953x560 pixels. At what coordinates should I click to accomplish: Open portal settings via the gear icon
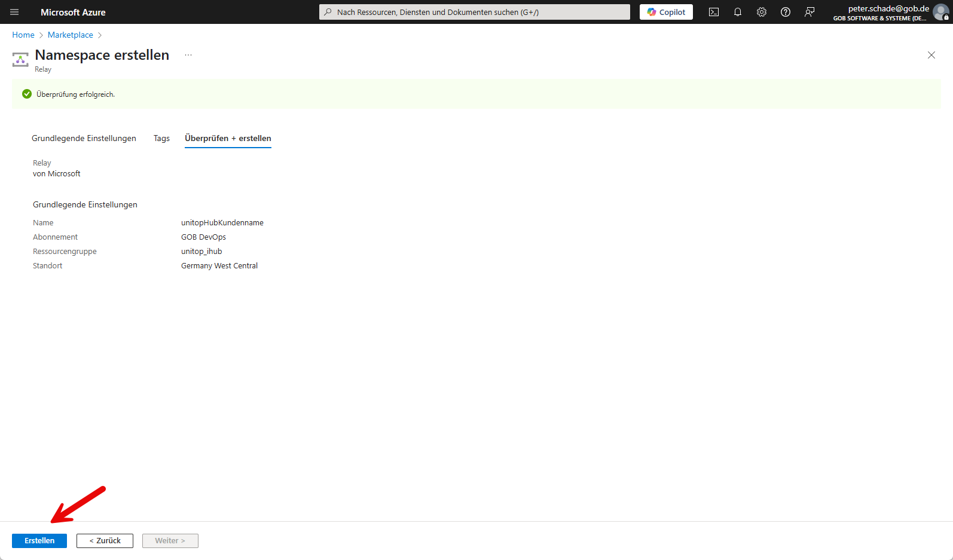pos(761,12)
